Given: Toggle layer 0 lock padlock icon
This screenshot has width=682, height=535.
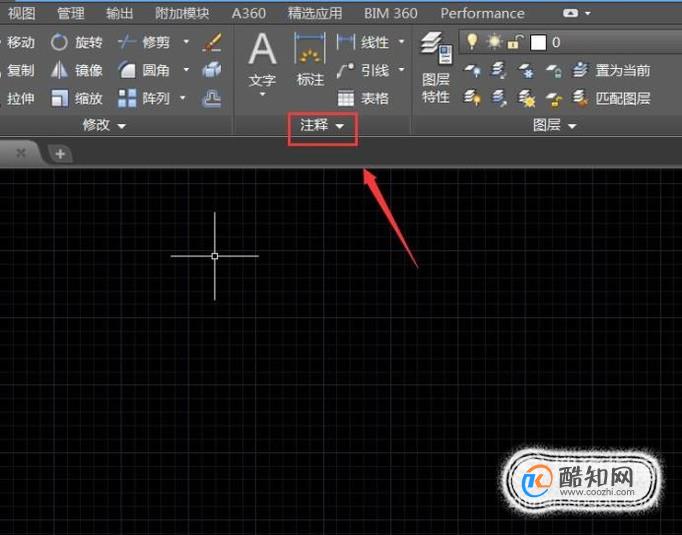Looking at the screenshot, I should point(515,43).
